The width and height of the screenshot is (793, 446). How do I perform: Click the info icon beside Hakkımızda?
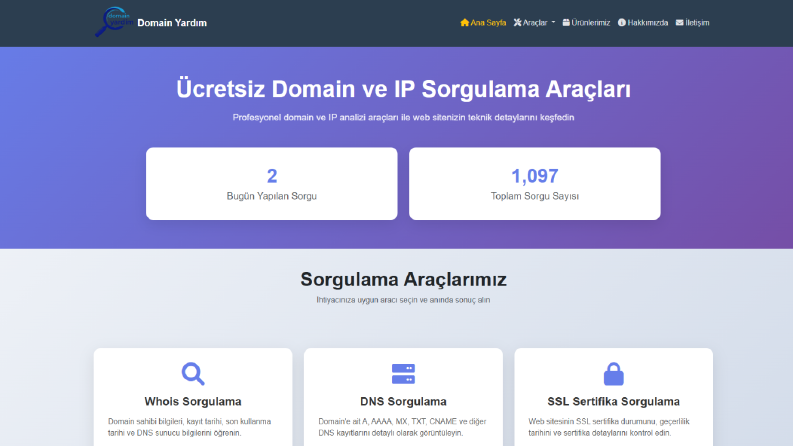[622, 23]
